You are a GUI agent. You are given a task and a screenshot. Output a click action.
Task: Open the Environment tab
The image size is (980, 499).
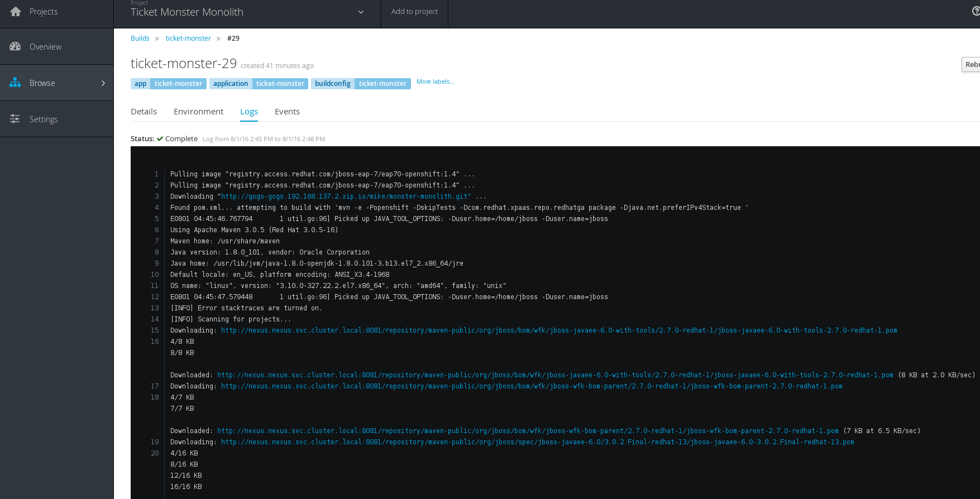198,112
